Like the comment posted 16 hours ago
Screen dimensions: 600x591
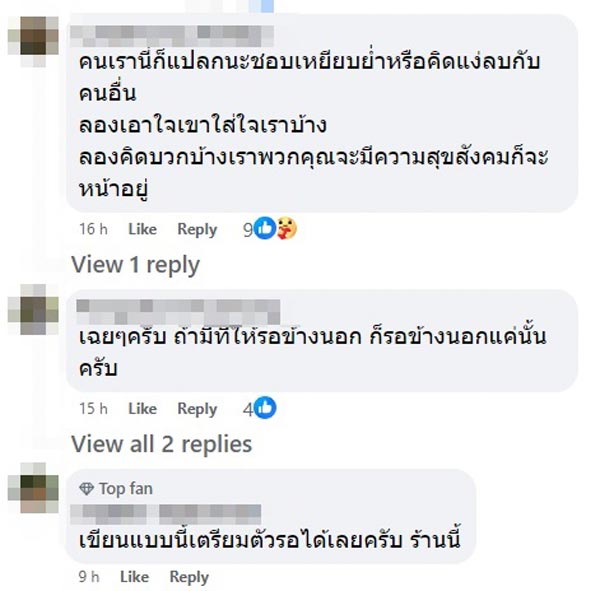[x=142, y=229]
